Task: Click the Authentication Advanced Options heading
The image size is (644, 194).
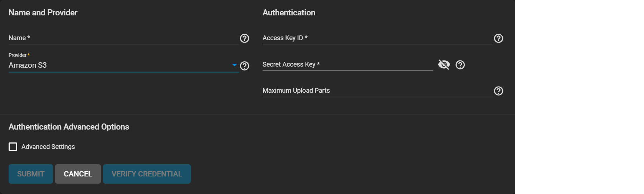Action: tap(69, 127)
